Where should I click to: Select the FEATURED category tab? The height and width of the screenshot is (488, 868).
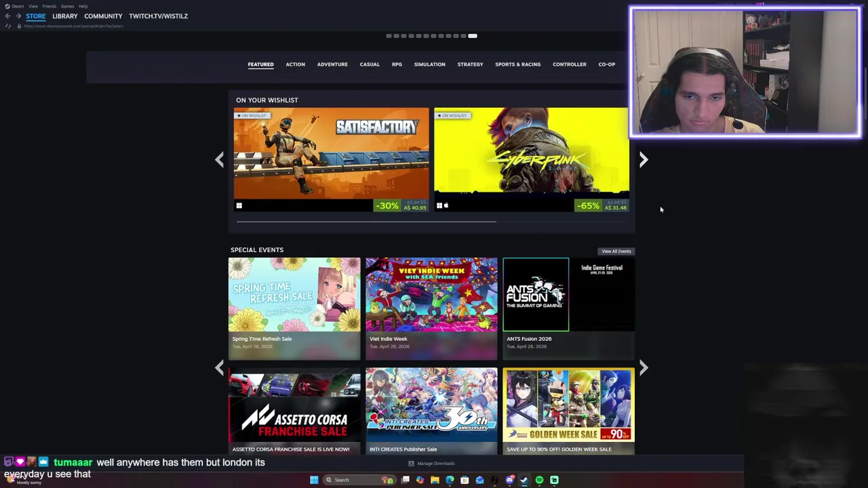(x=260, y=64)
